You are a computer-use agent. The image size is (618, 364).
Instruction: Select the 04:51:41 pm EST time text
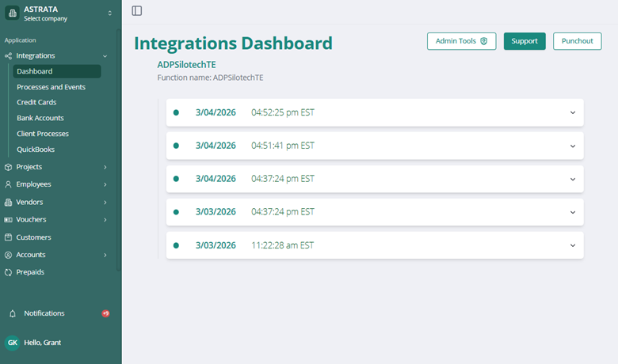[x=283, y=146]
